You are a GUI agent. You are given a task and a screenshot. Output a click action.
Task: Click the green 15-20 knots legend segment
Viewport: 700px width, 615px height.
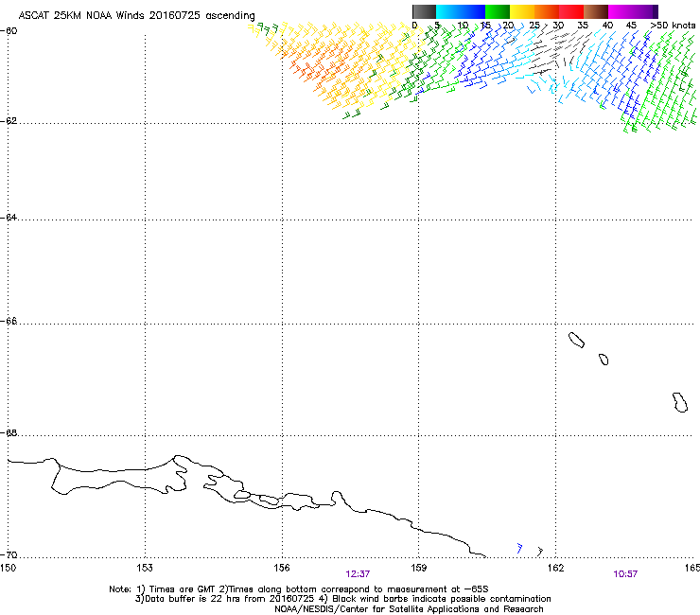[x=498, y=11]
